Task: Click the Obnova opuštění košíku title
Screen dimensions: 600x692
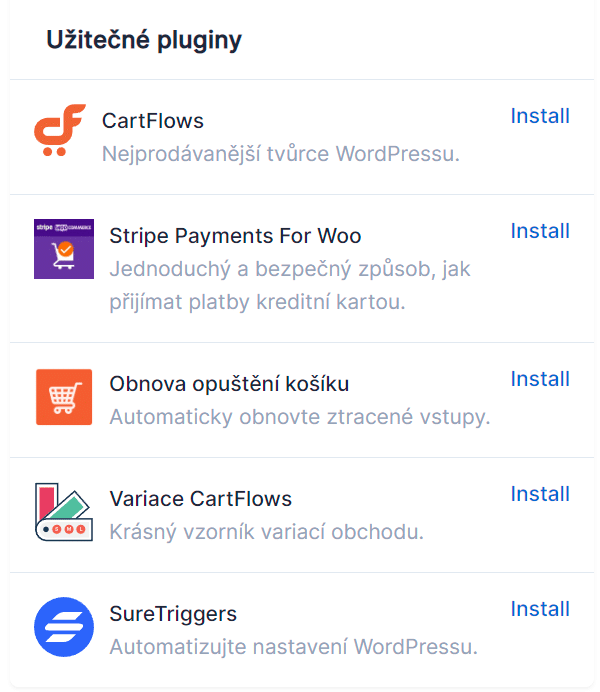Action: pos(229,384)
